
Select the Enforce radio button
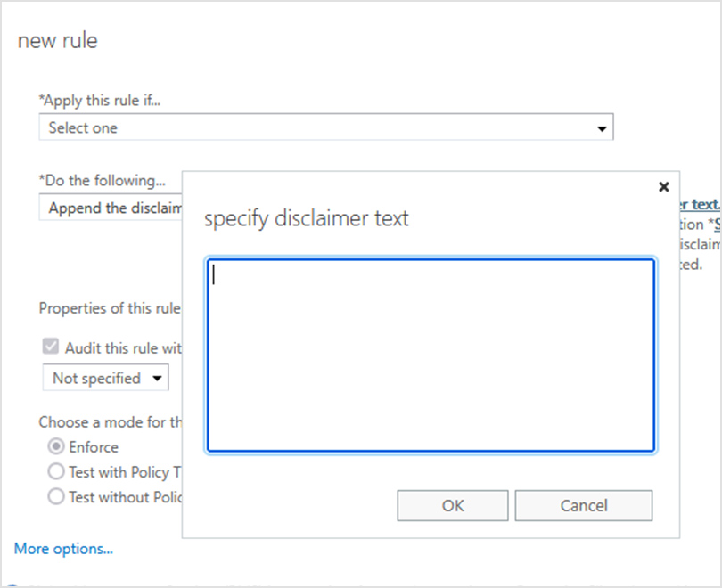[56, 446]
